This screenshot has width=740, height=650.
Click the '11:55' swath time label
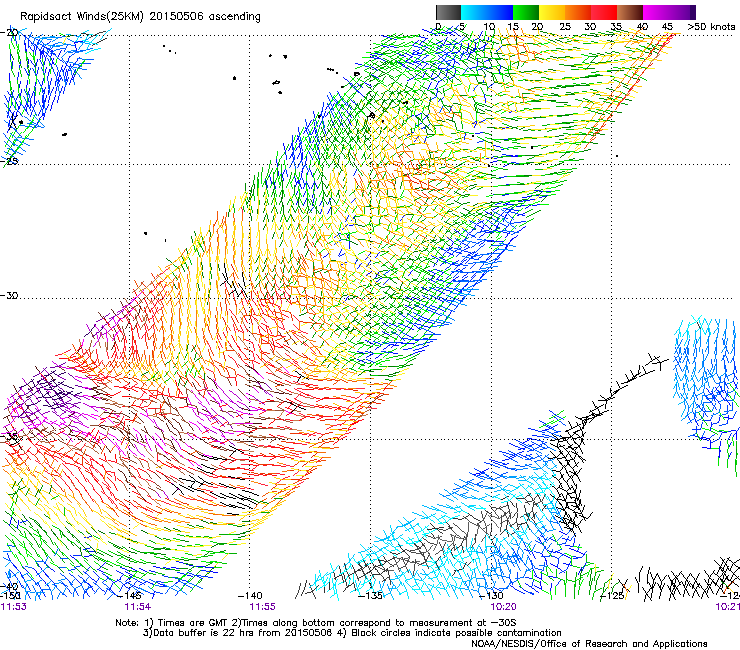coord(262,607)
